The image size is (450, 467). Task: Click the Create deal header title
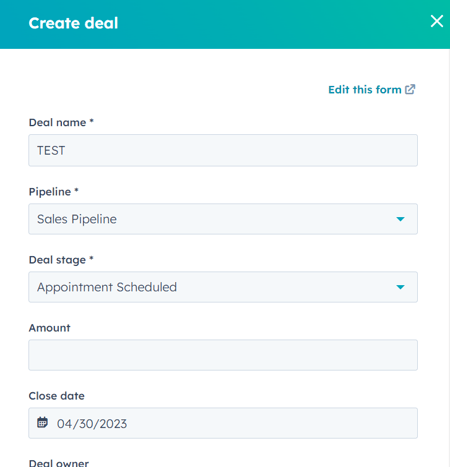click(73, 23)
